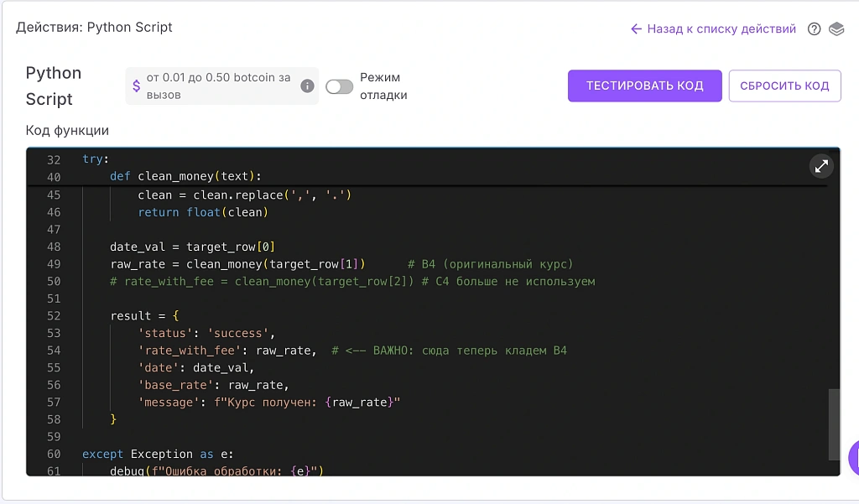Place cursor on line date_val = target_row[0]
The image size is (859, 504).
(192, 247)
